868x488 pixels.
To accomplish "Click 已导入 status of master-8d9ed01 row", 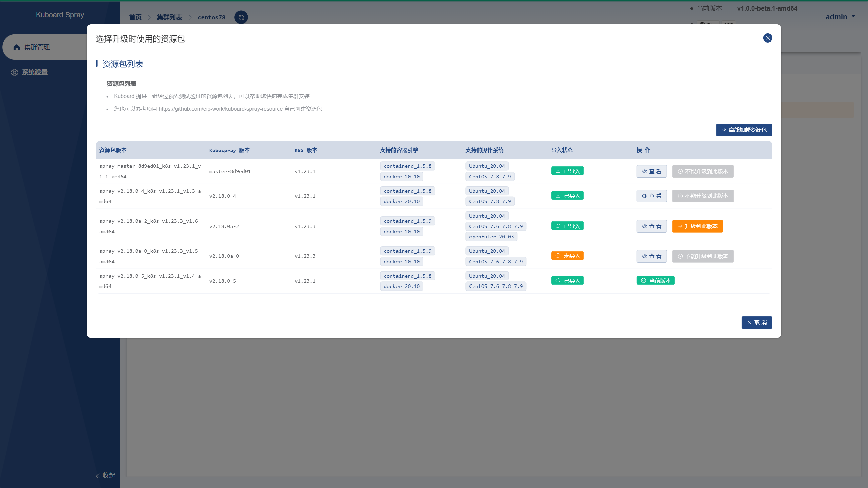I will (567, 171).
